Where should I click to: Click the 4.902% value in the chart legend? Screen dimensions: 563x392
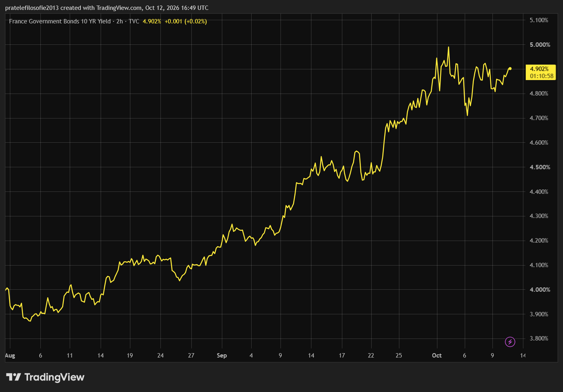[x=152, y=21]
